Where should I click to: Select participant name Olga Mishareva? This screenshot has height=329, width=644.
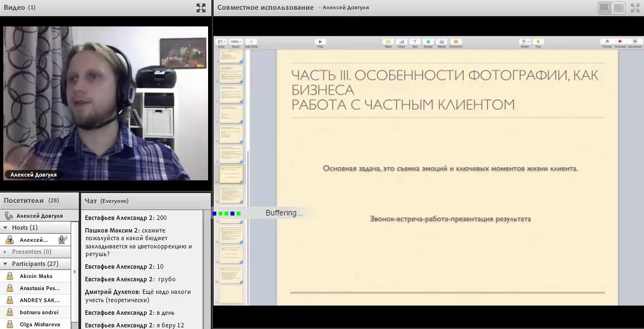tap(40, 324)
